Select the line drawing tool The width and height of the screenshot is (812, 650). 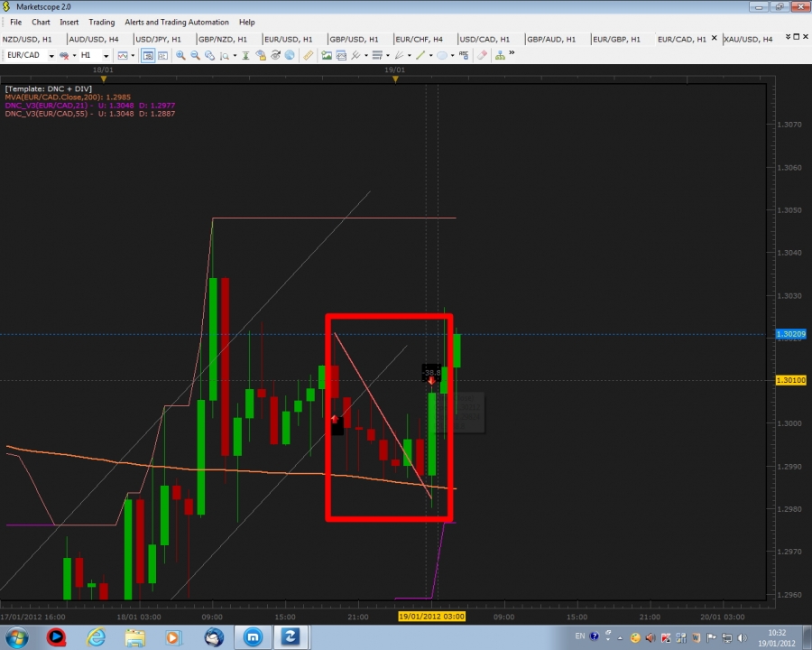(420, 55)
